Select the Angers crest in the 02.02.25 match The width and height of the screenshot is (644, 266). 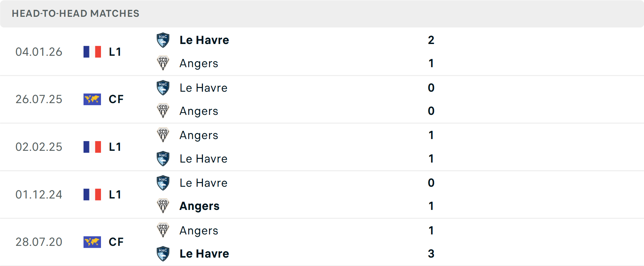click(x=163, y=135)
